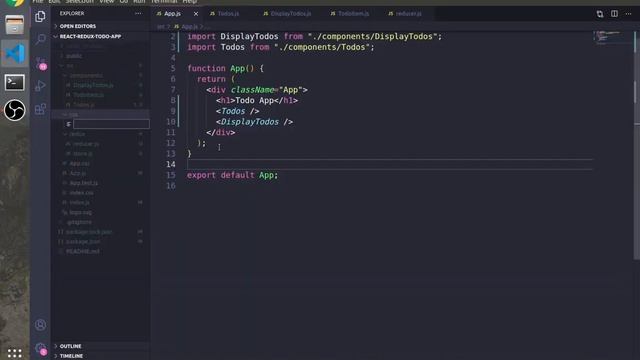
Task: Open OBS Studio from the dock
Action: 15,110
